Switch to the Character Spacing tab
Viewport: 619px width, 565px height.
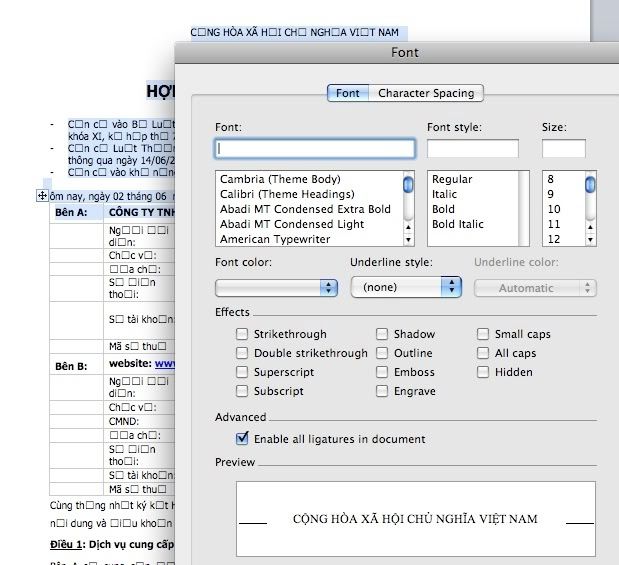(x=426, y=93)
